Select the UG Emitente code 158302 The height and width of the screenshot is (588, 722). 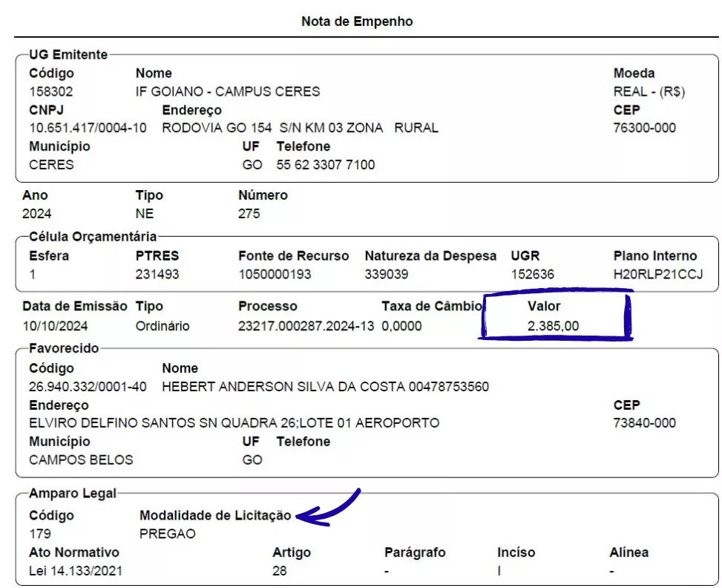[x=51, y=92]
